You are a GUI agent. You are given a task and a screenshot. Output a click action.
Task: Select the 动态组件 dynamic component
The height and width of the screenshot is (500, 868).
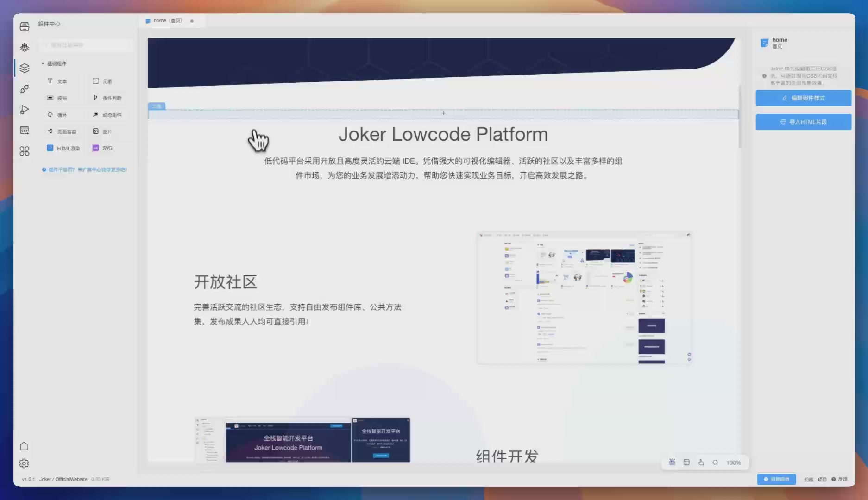(107, 114)
